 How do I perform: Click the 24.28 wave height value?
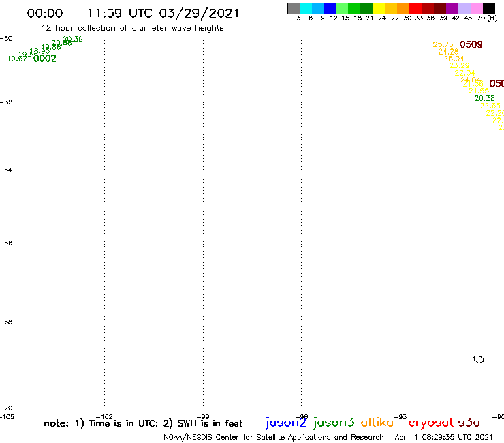coord(448,52)
